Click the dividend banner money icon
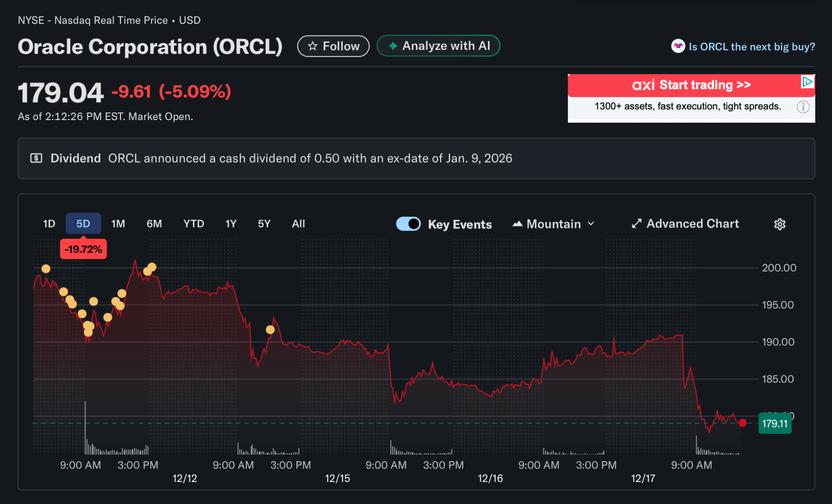 click(x=36, y=158)
